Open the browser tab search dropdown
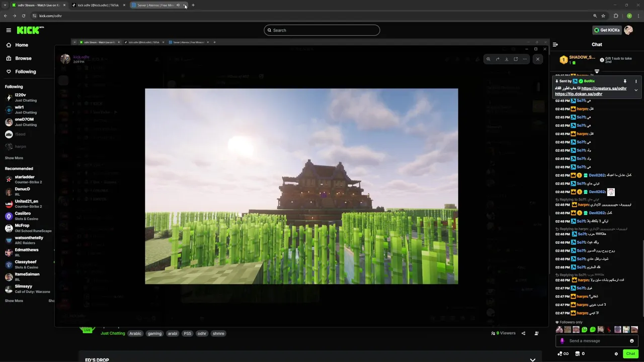This screenshot has width=644, height=362. [5, 5]
